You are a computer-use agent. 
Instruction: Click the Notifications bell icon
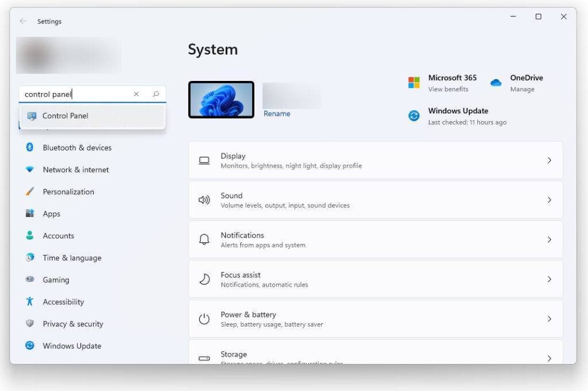click(x=204, y=239)
